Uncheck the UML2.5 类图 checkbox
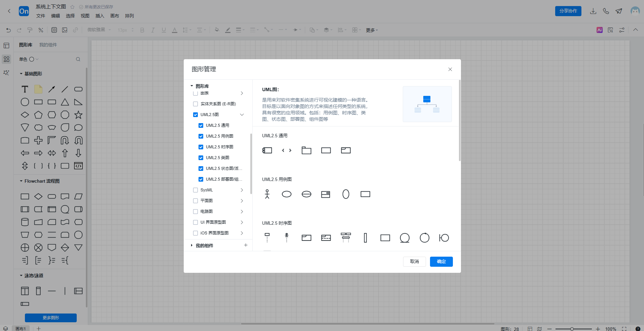The image size is (644, 331). pyautogui.click(x=201, y=158)
